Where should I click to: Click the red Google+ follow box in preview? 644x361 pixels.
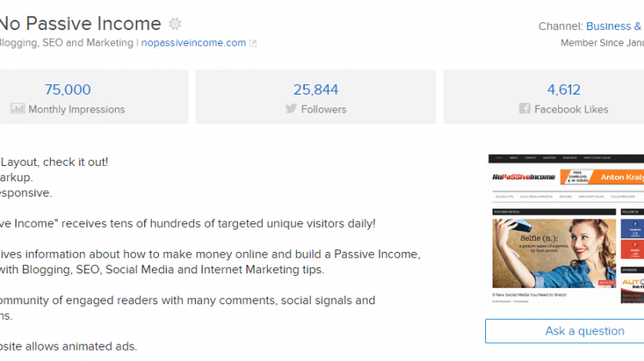pyautogui.click(x=633, y=249)
